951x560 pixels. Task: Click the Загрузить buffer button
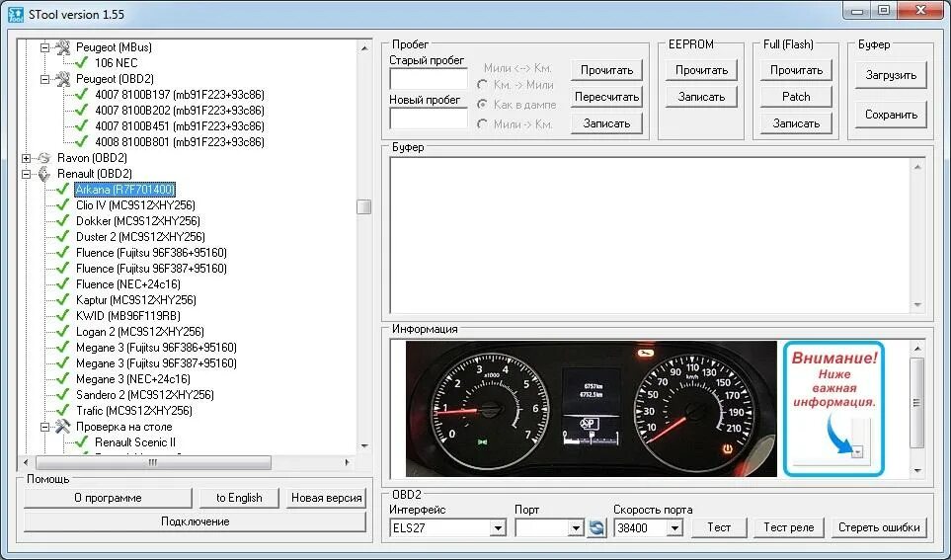891,75
